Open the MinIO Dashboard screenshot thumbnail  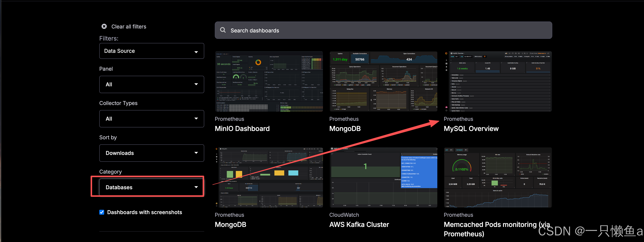pyautogui.click(x=269, y=81)
